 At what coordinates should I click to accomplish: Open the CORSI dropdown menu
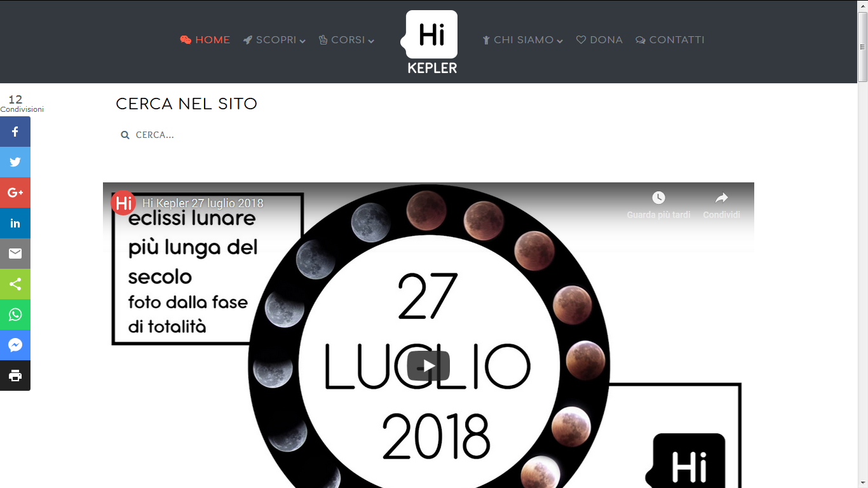pyautogui.click(x=346, y=40)
